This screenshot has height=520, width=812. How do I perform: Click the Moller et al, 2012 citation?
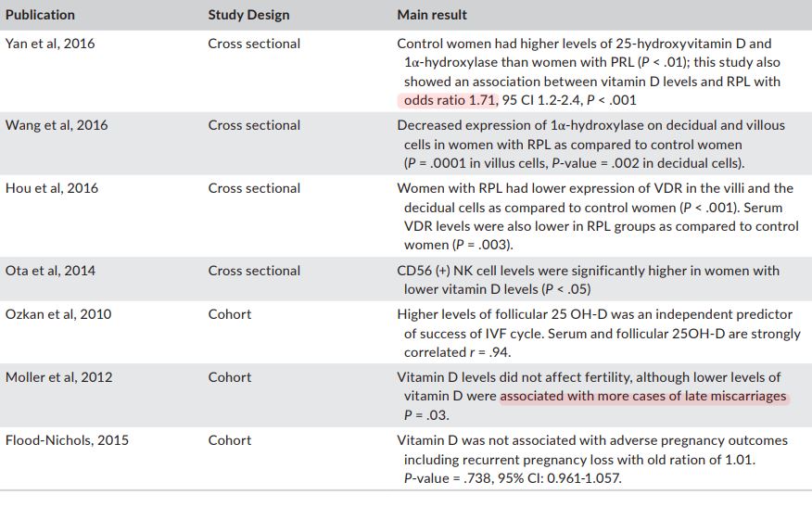coord(57,377)
